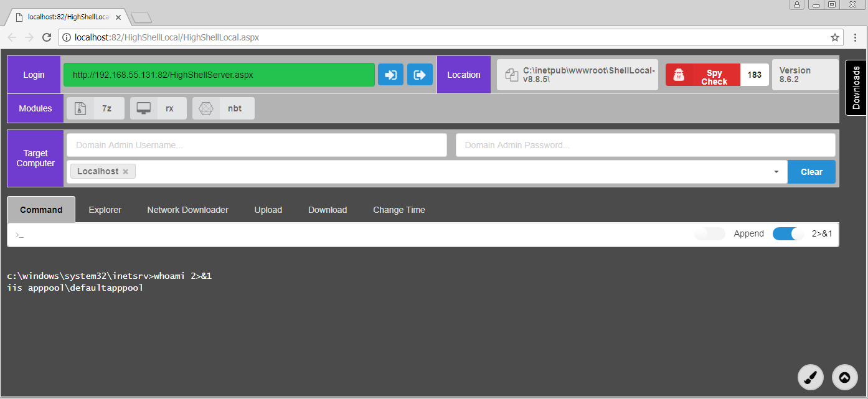Viewport: 868px width, 399px height.
Task: Click the blue Clear button
Action: click(811, 172)
